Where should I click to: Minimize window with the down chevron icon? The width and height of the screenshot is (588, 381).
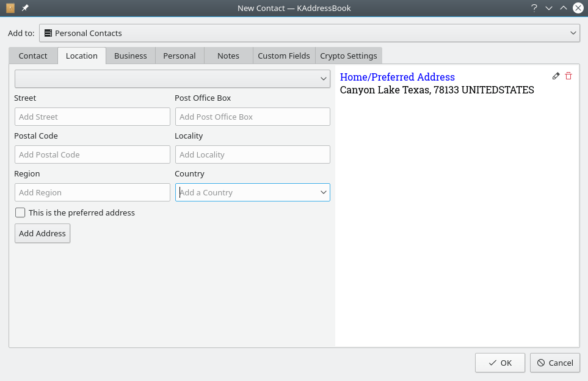tap(549, 8)
